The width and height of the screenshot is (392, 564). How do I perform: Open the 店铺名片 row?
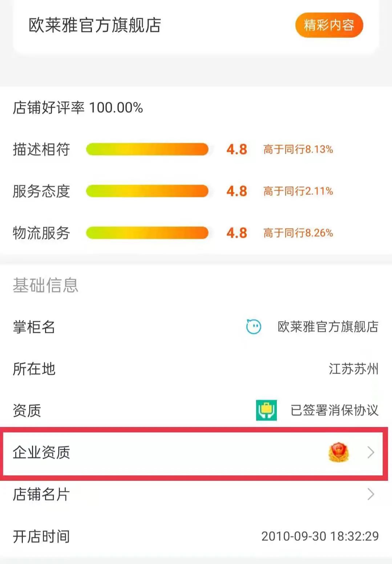click(x=196, y=494)
